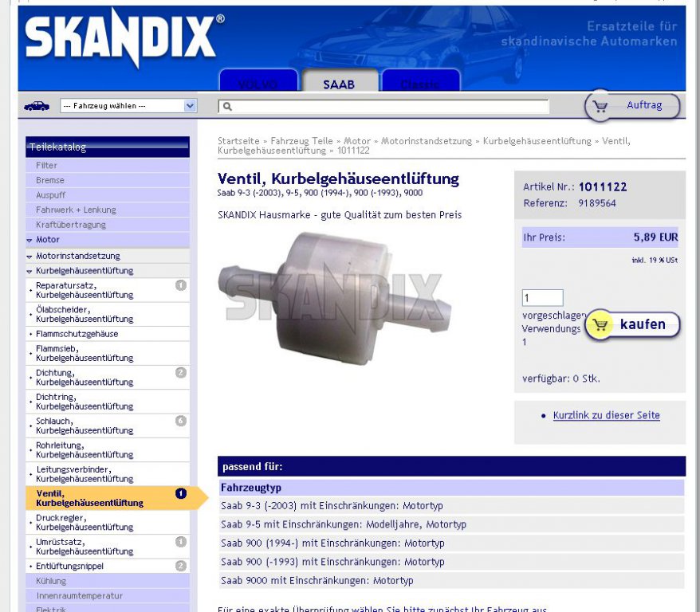
Task: Click the kaufen button
Action: click(x=632, y=324)
